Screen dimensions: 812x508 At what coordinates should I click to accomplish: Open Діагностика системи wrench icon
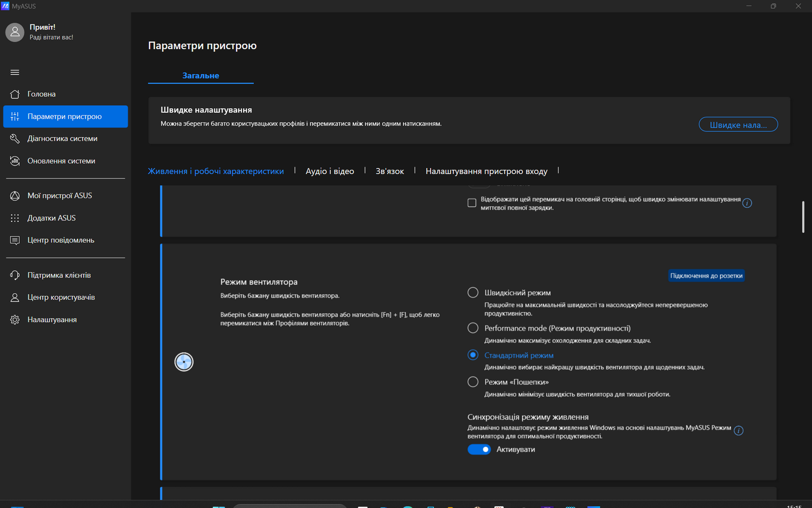tap(15, 138)
